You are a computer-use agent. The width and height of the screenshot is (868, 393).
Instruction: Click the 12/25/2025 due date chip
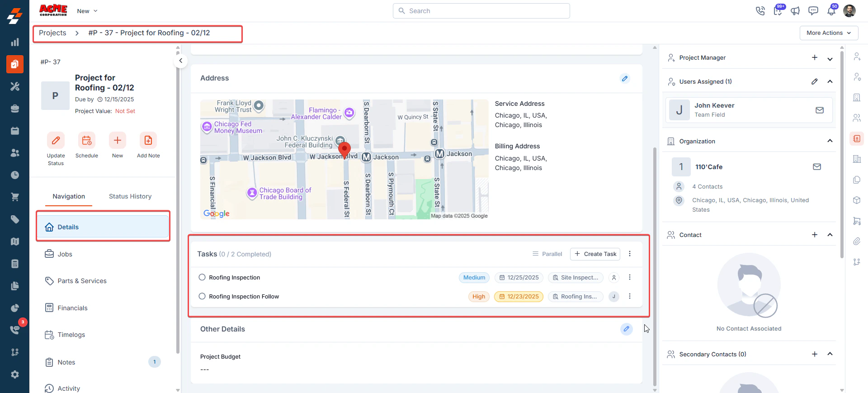[x=519, y=278]
